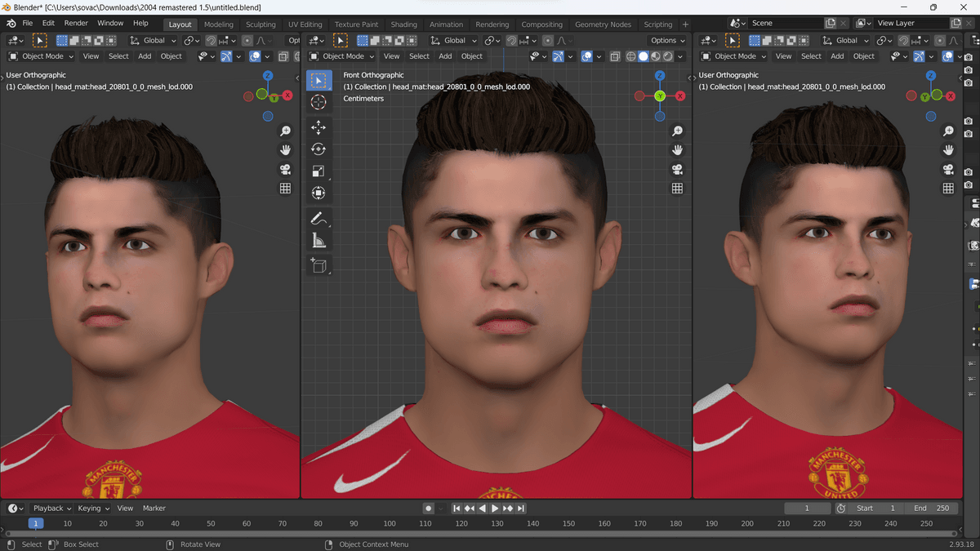Select the Annotate pencil tool
Screen dimensions: 980x551
point(318,219)
